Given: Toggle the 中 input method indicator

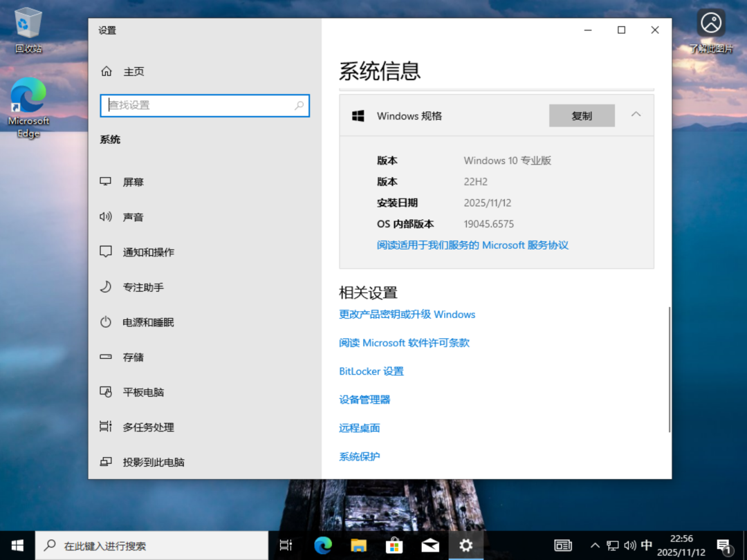Looking at the screenshot, I should pos(647,545).
